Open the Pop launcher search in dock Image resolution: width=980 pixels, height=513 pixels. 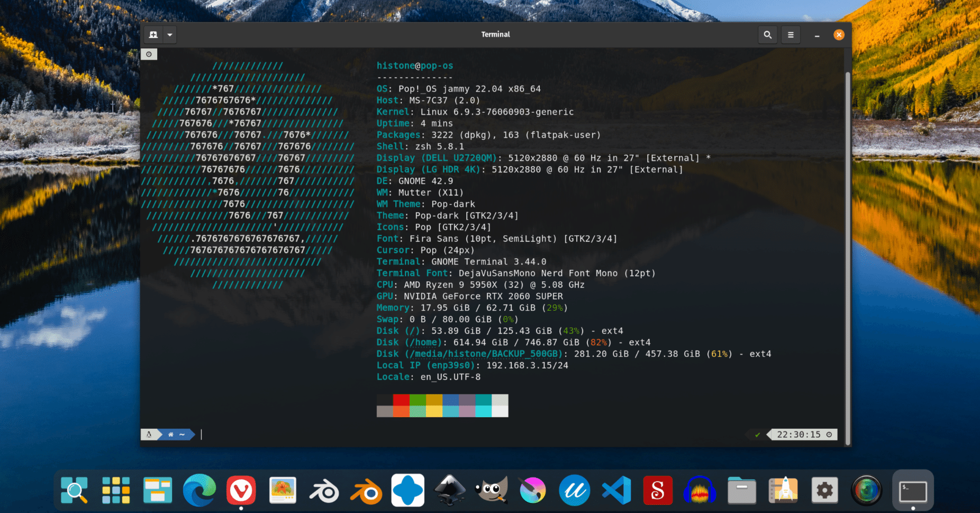pyautogui.click(x=74, y=490)
